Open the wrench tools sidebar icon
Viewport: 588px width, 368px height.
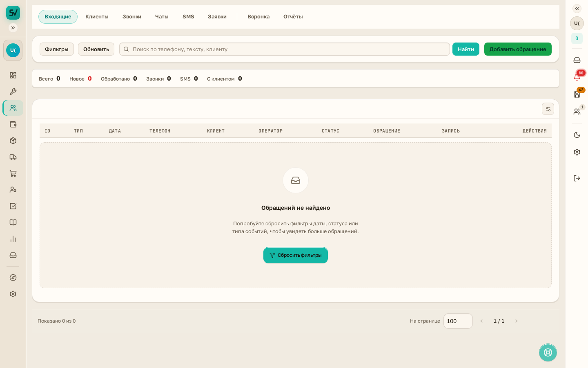[13, 92]
